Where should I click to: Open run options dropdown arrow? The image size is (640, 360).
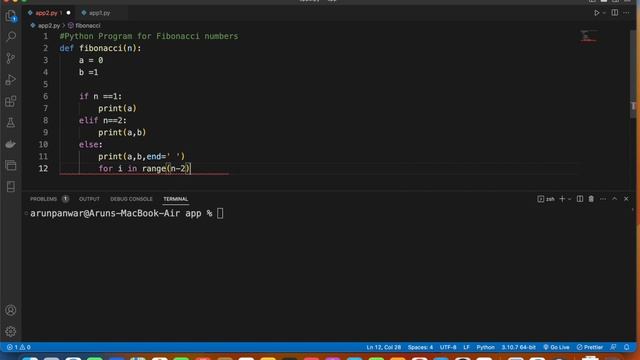click(x=604, y=13)
